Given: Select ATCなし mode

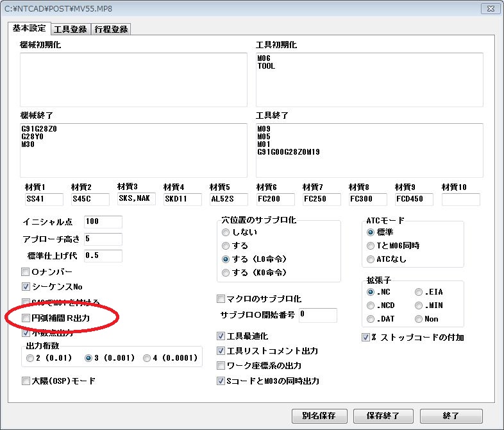Looking at the screenshot, I should 370,259.
